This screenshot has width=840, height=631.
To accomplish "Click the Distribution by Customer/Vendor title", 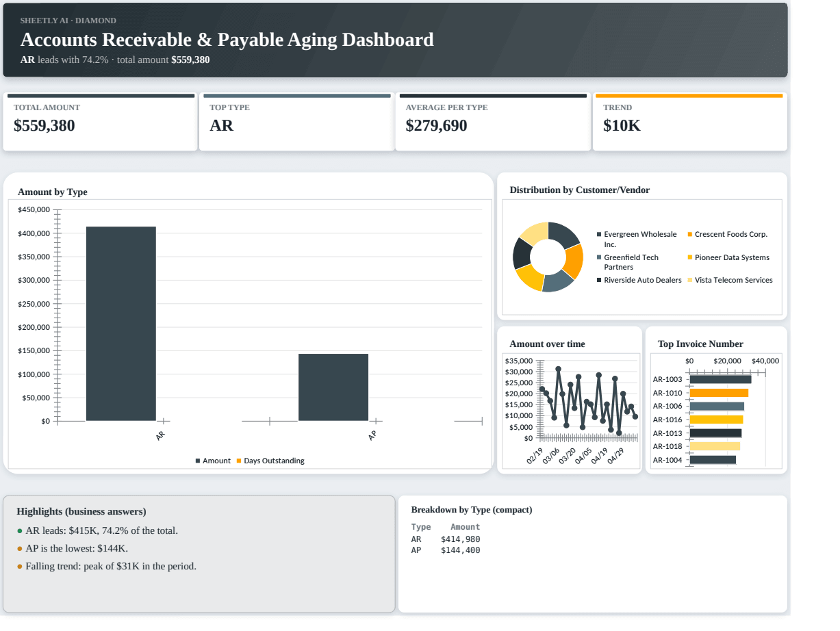I will pos(580,190).
